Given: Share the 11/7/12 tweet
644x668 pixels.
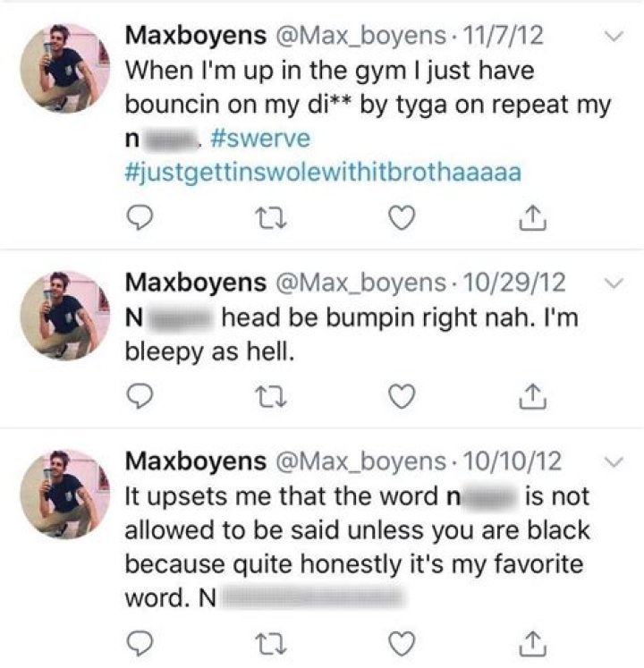Looking at the screenshot, I should coord(532,216).
